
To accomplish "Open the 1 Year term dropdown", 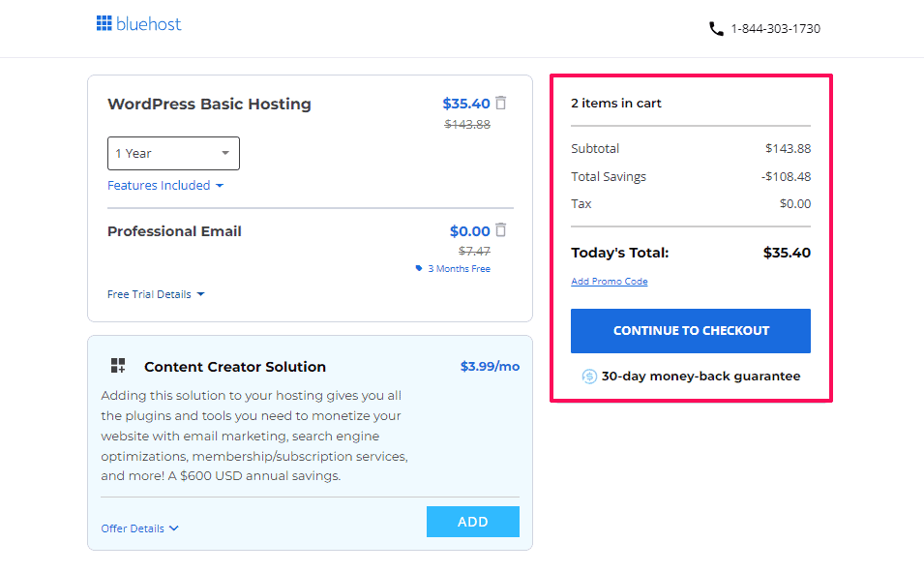I will (x=173, y=153).
